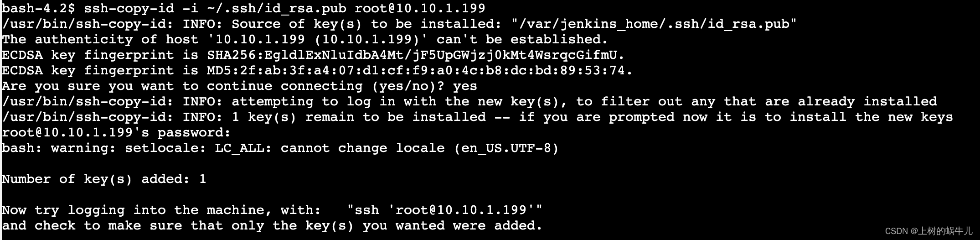Click the en_US.UTF-8 locale text

pyautogui.click(x=506, y=148)
